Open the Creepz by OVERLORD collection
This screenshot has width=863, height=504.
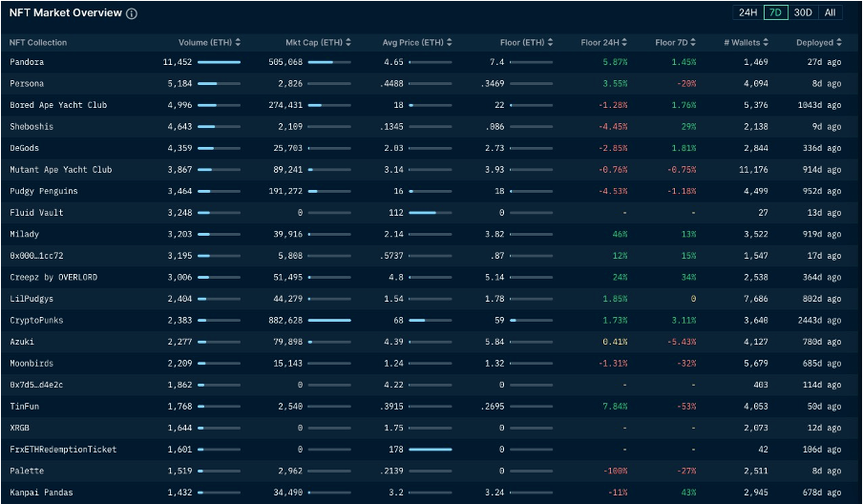pyautogui.click(x=53, y=278)
